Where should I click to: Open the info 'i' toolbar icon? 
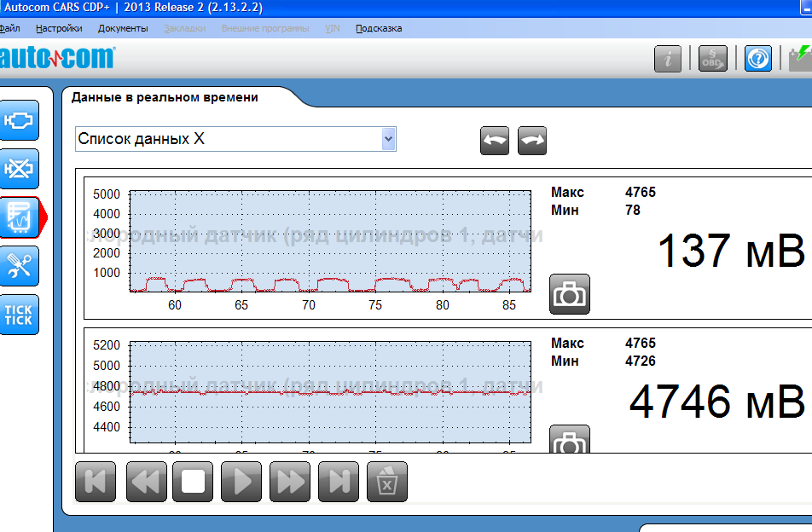tap(668, 58)
